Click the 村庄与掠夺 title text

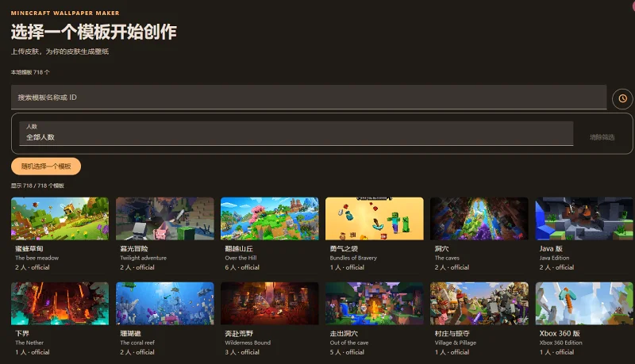(452, 333)
